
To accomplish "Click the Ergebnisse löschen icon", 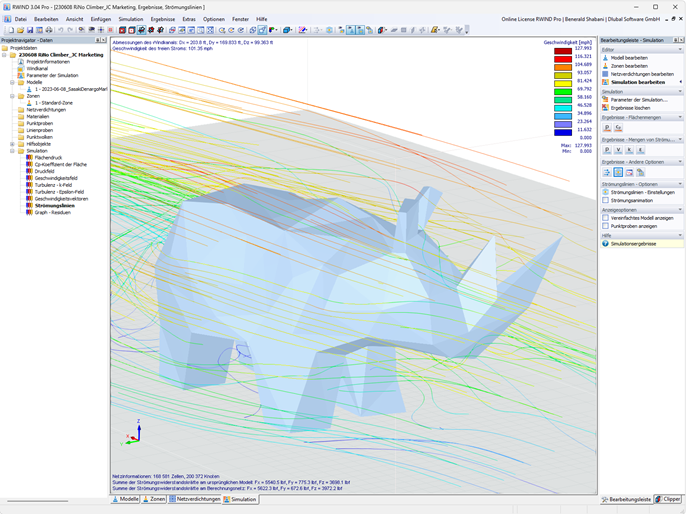I will 606,108.
